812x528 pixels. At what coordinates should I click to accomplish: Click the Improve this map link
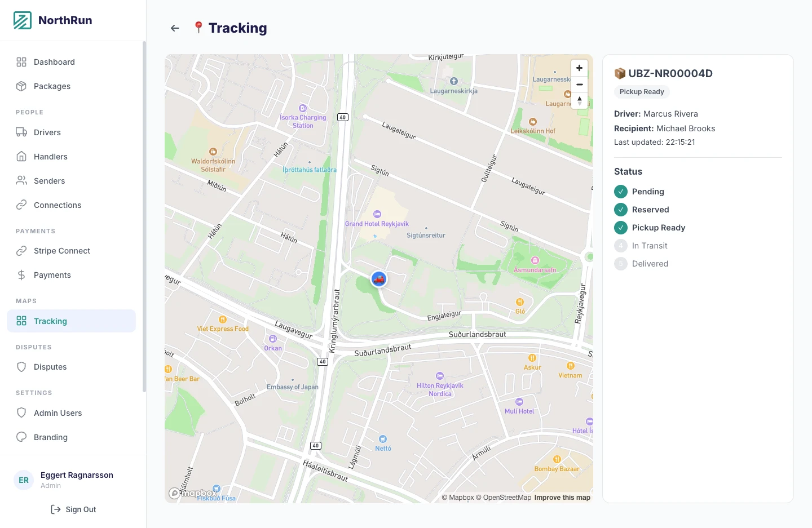(x=562, y=498)
